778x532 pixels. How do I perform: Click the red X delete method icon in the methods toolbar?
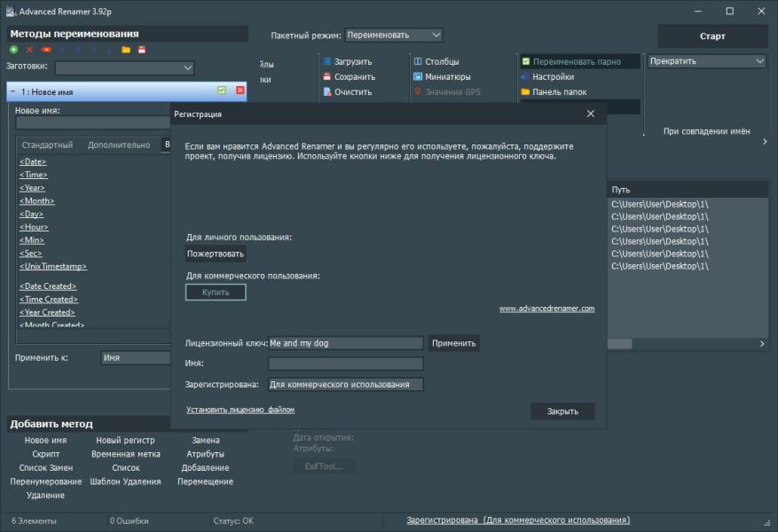pyautogui.click(x=30, y=50)
